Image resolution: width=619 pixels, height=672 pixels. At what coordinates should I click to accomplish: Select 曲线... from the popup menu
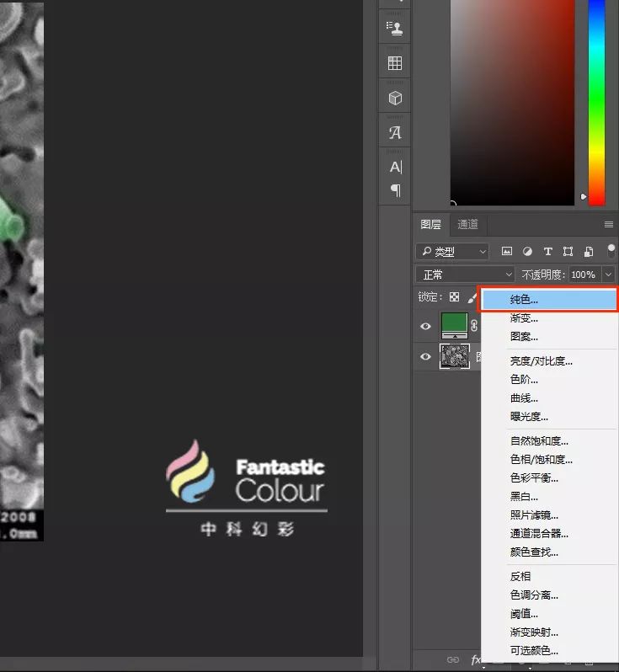tap(524, 398)
